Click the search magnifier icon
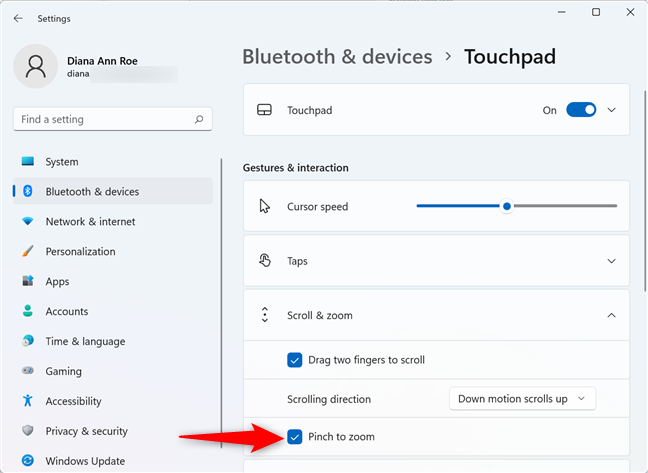648x473 pixels. pyautogui.click(x=199, y=119)
